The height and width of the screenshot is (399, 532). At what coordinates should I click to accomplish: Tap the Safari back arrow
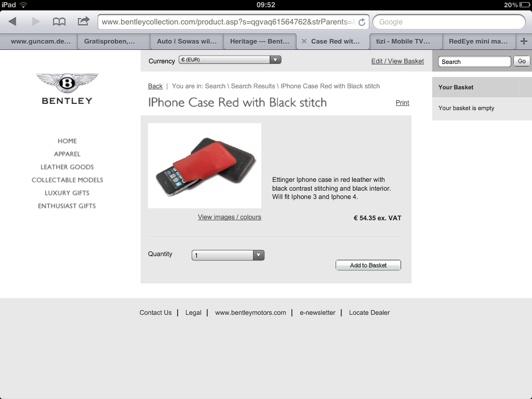(x=12, y=22)
